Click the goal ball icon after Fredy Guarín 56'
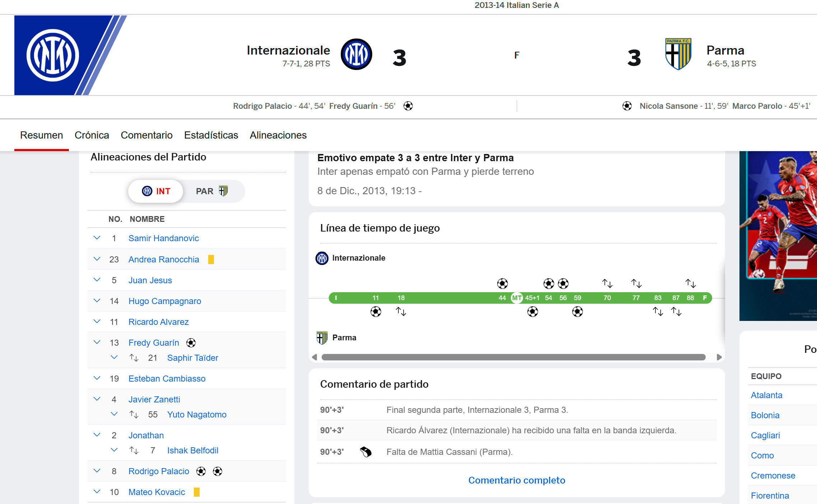This screenshot has width=817, height=504. [408, 106]
